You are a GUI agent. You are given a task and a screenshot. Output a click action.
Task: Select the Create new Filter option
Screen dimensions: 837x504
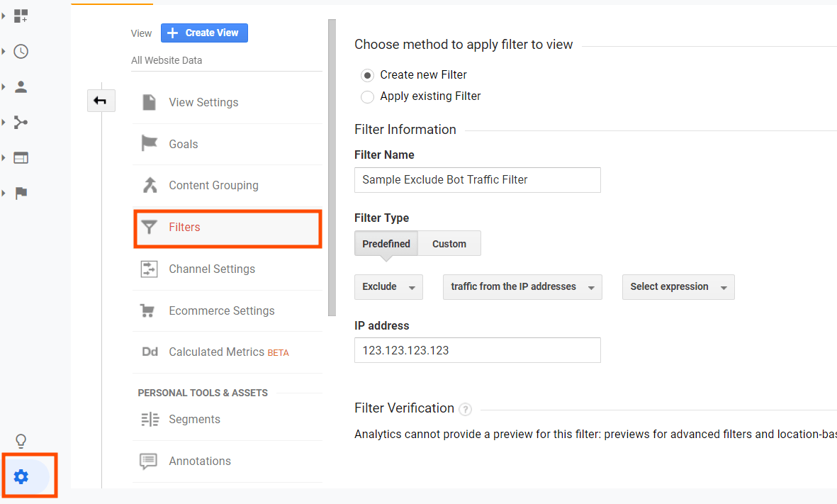(367, 74)
